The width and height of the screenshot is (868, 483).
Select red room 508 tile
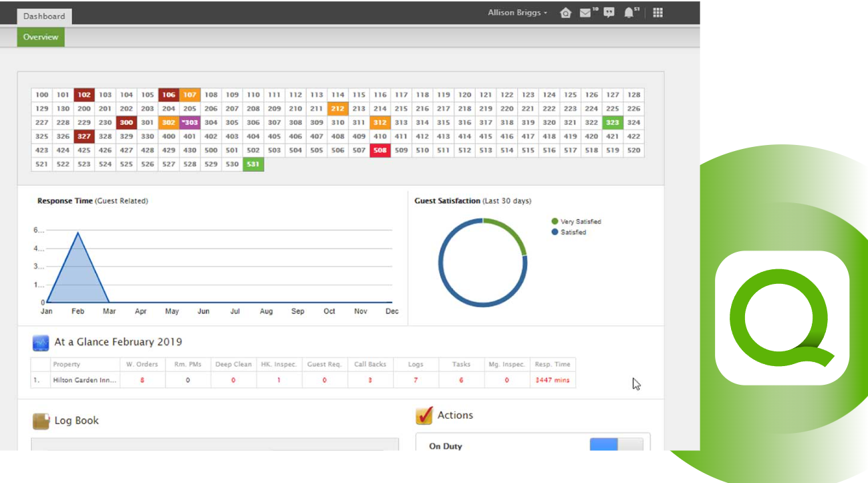[380, 150]
